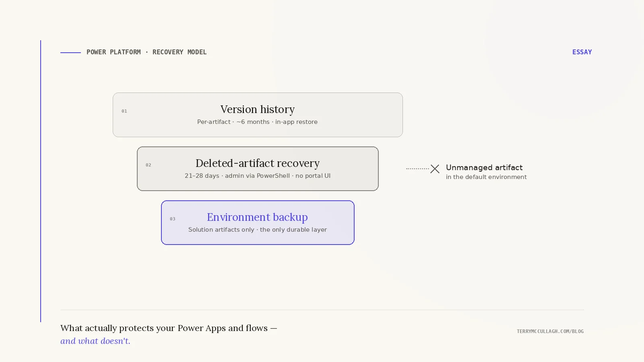Click the Deleted-artifact recovery card heading
The image size is (644, 362).
258,163
